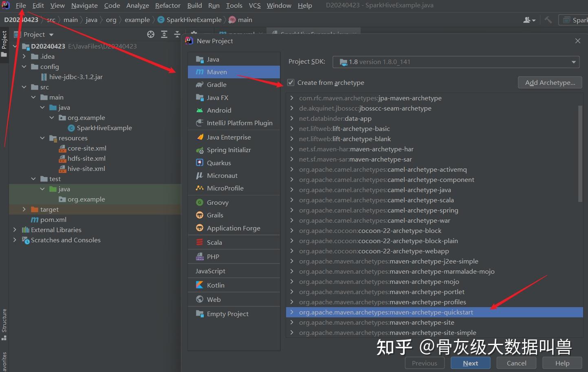Select the PHP project type
Viewport: 588px width, 372px height.
212,256
